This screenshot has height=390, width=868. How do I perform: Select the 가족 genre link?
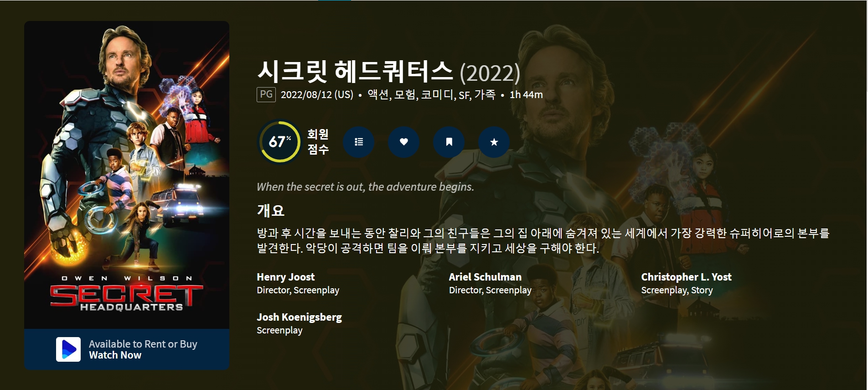point(485,94)
